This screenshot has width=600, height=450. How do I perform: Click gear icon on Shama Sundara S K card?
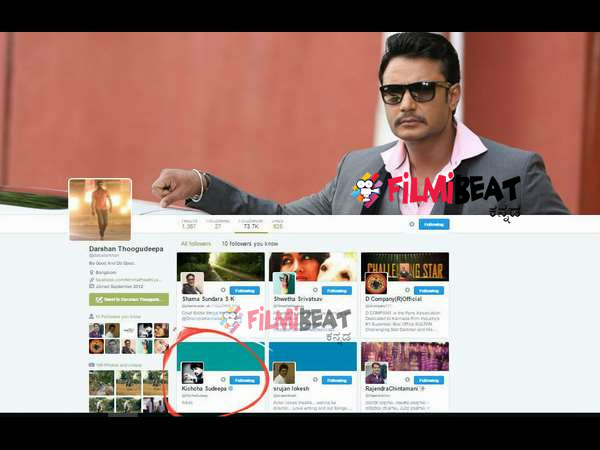coord(223,290)
